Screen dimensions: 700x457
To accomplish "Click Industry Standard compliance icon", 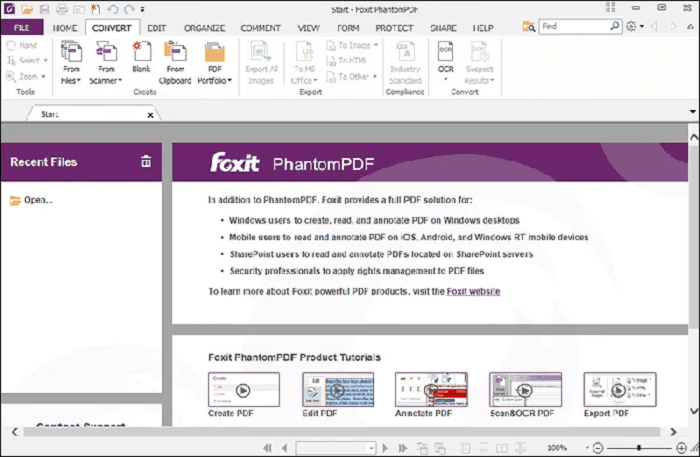I will [405, 62].
